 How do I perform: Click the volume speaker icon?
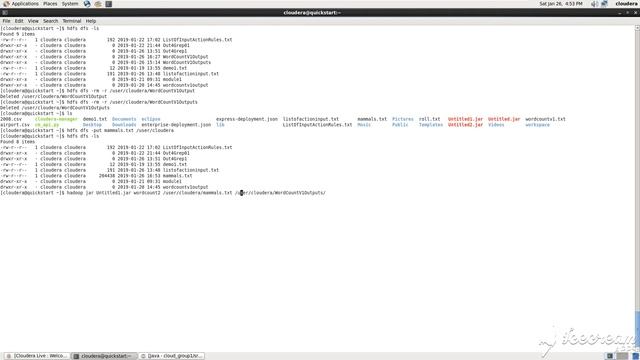point(594,4)
